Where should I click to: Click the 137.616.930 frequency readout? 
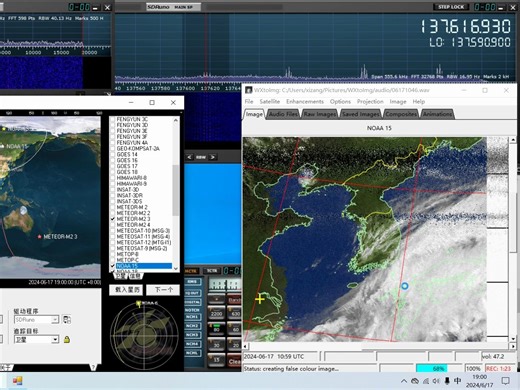(x=465, y=26)
